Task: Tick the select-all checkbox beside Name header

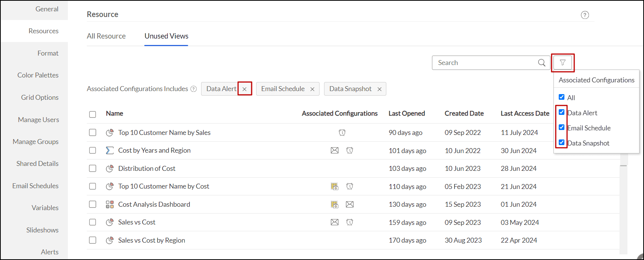Action: [92, 114]
